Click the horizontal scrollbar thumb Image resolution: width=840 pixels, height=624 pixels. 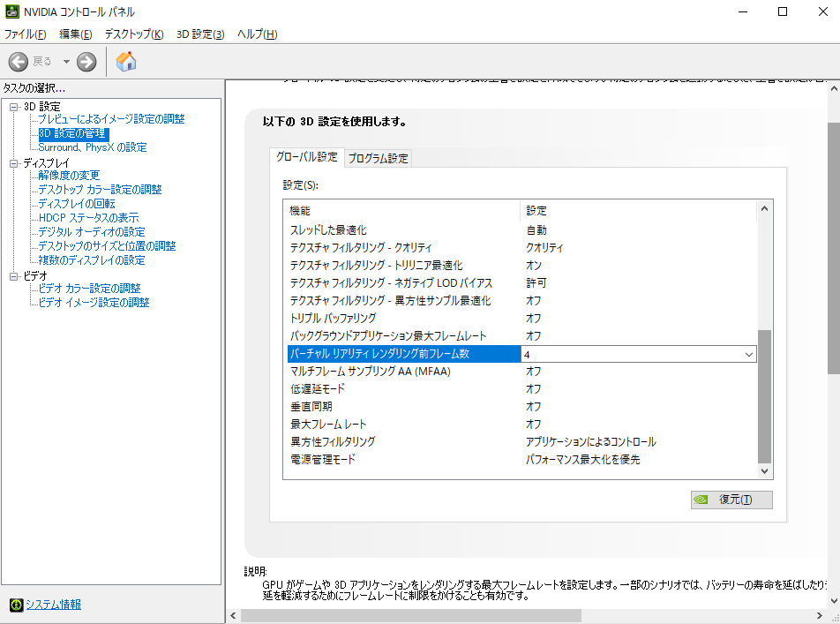[x=411, y=615]
